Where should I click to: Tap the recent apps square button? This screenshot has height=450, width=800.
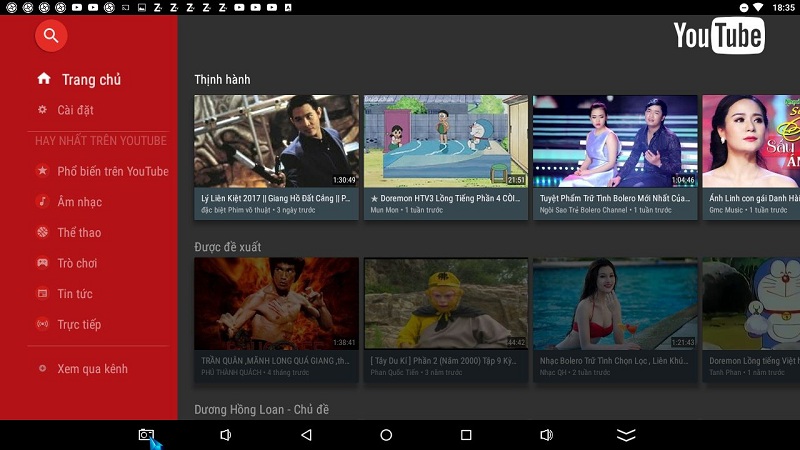(466, 435)
